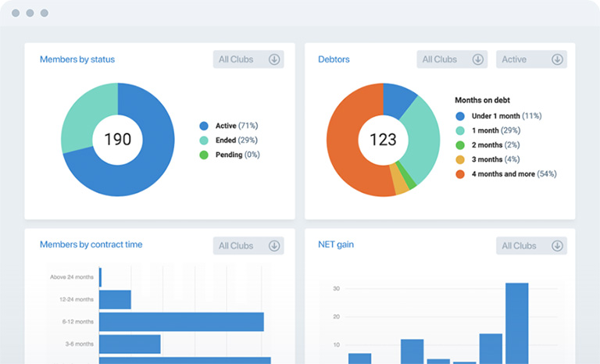
Task: Open All Clubs dropdown in Members by status
Action: [x=248, y=59]
